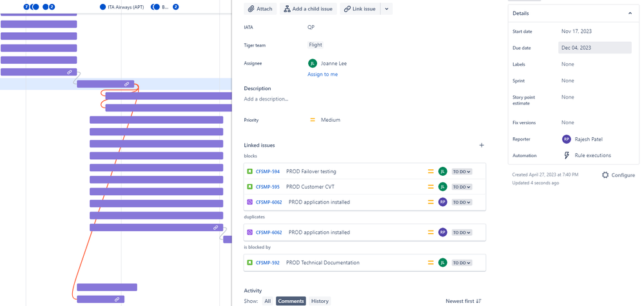The width and height of the screenshot is (644, 306).
Task: Collapse the Details panel
Action: tap(630, 14)
